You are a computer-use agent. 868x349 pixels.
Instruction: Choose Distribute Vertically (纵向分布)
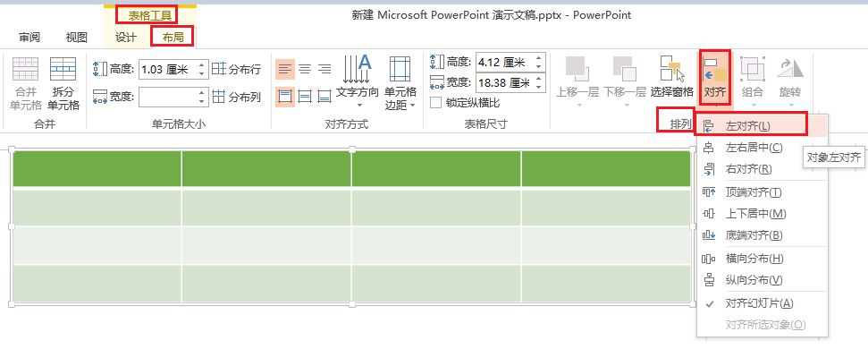763,280
